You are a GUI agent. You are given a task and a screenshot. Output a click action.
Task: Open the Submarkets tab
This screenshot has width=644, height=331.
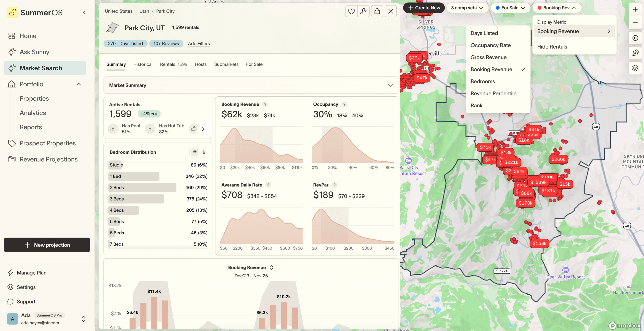tap(226, 64)
